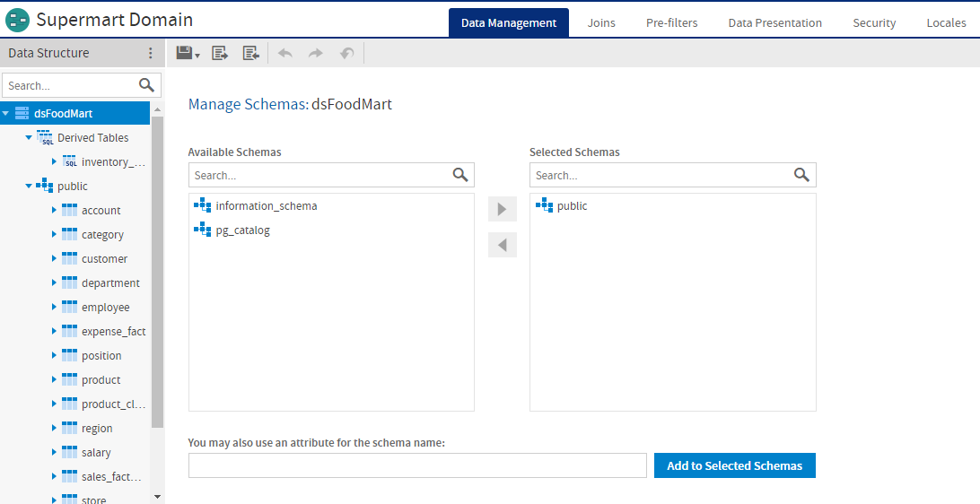Click the Undo arrow icon
The width and height of the screenshot is (980, 504).
click(285, 53)
